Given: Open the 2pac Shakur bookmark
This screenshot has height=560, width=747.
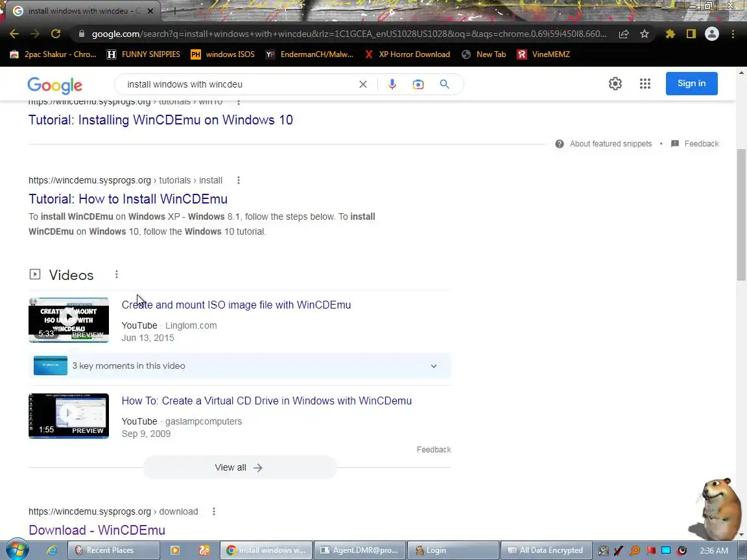Looking at the screenshot, I should point(53,54).
